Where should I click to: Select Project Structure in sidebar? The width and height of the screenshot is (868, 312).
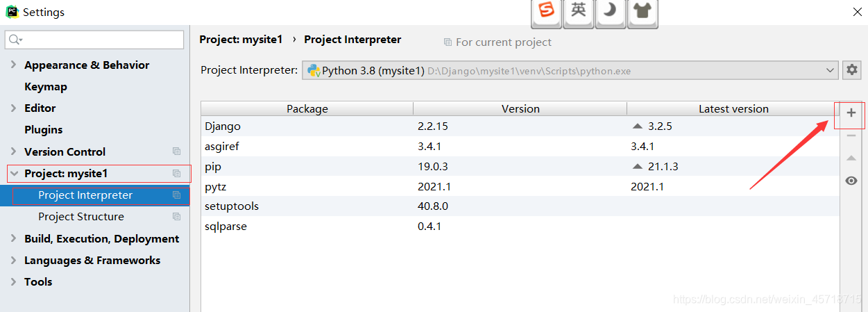tap(81, 217)
